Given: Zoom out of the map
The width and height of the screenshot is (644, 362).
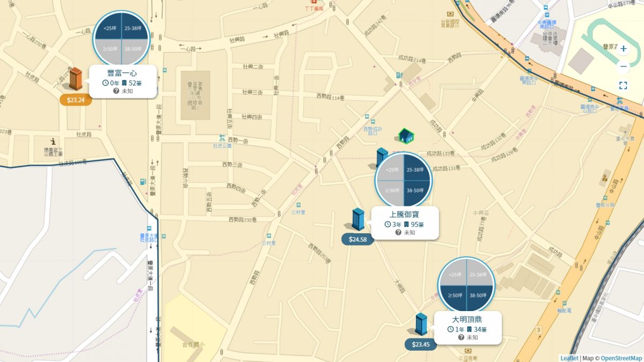Looking at the screenshot, I should 623,67.
